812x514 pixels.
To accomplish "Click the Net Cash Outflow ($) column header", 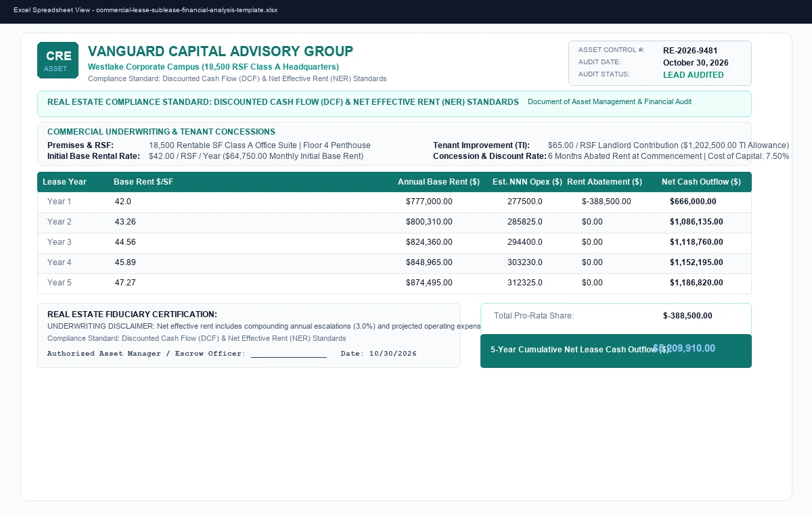I will (701, 182).
